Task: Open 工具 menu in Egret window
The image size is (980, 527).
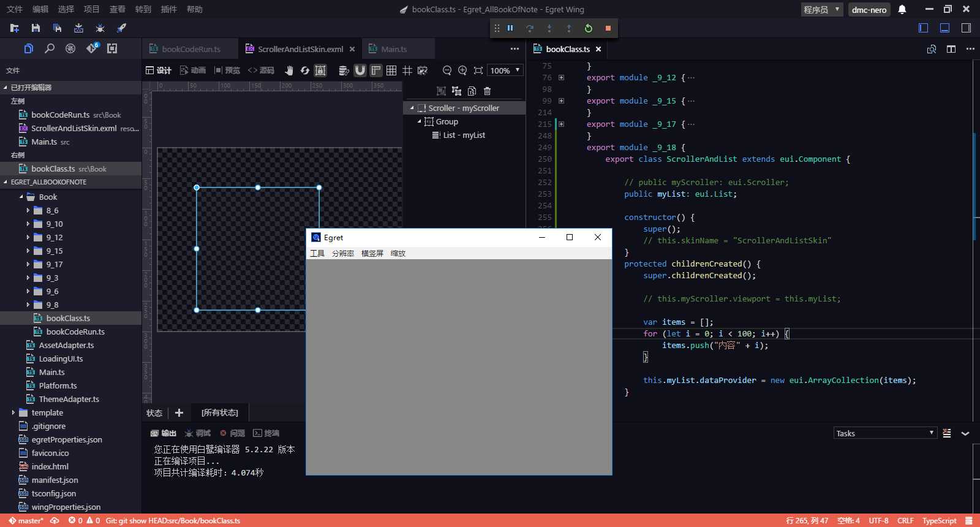Action: [x=317, y=253]
